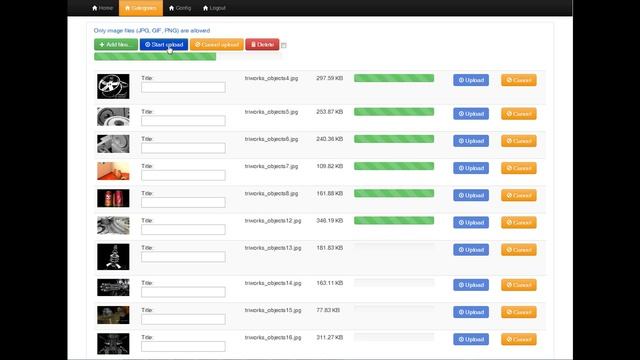
Task: Cancel the triworks_objects16.jpg upload
Action: coord(519,339)
